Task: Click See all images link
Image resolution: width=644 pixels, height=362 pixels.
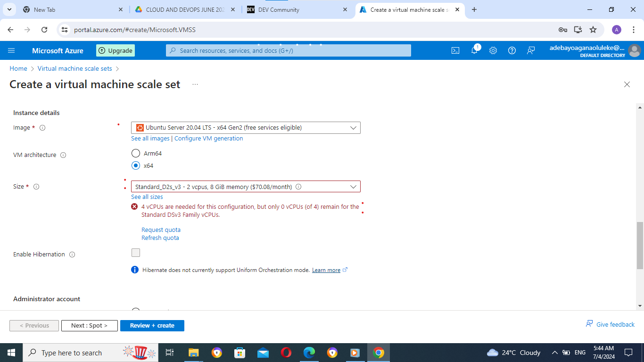Action: click(150, 139)
